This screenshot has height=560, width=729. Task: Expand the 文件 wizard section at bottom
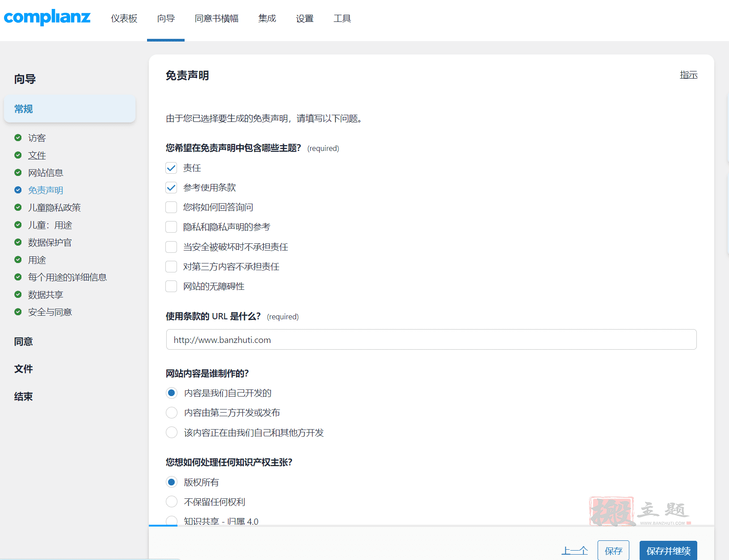point(24,369)
